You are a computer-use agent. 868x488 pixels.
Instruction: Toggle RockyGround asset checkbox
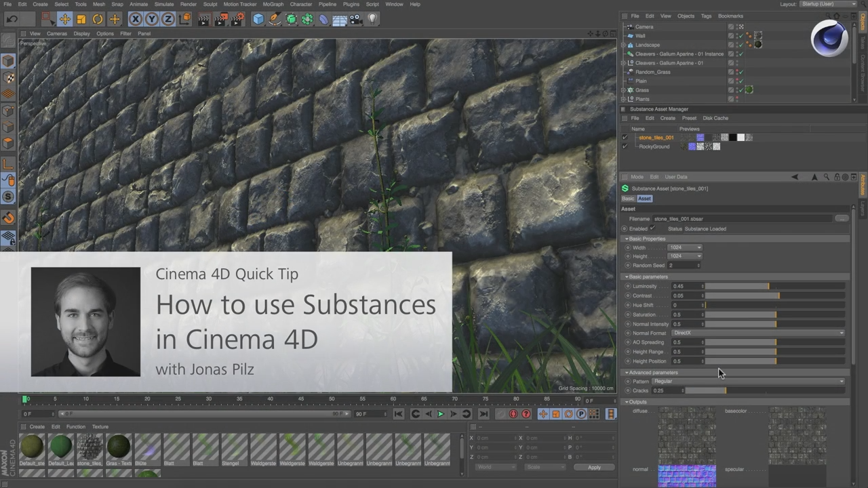(x=625, y=146)
